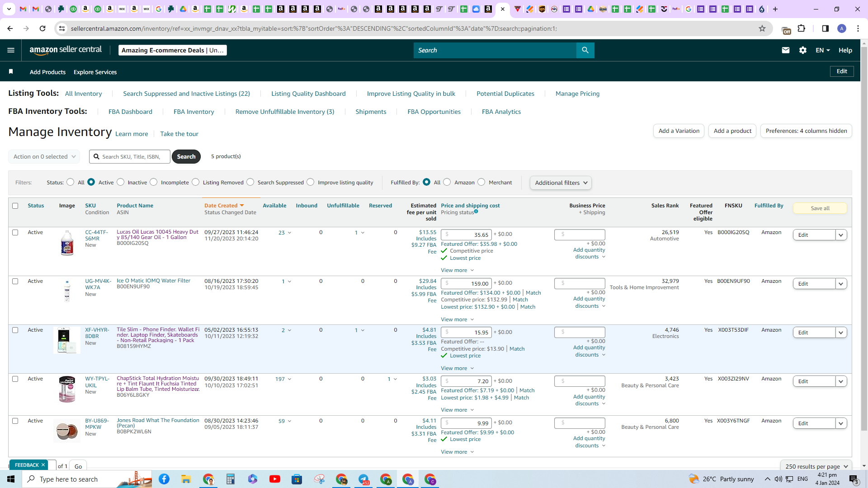Open the Tile Slim product thumbnail
The image size is (868, 488).
(67, 340)
